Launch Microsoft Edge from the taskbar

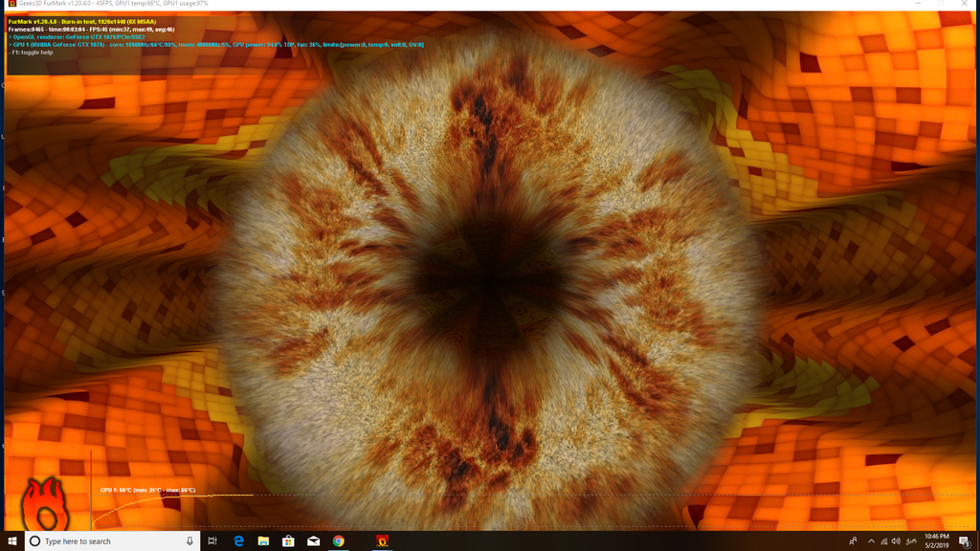click(x=239, y=540)
